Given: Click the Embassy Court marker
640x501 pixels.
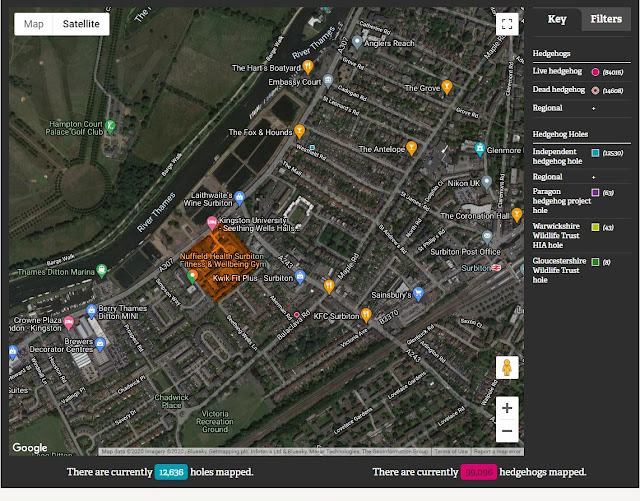Looking at the screenshot, I should click(328, 80).
